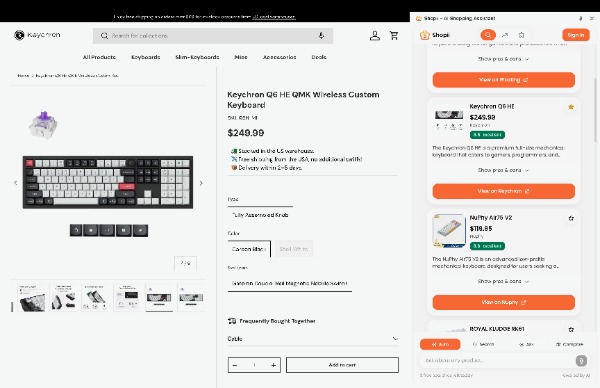Select Auto mode tab in Shopi

440,344
